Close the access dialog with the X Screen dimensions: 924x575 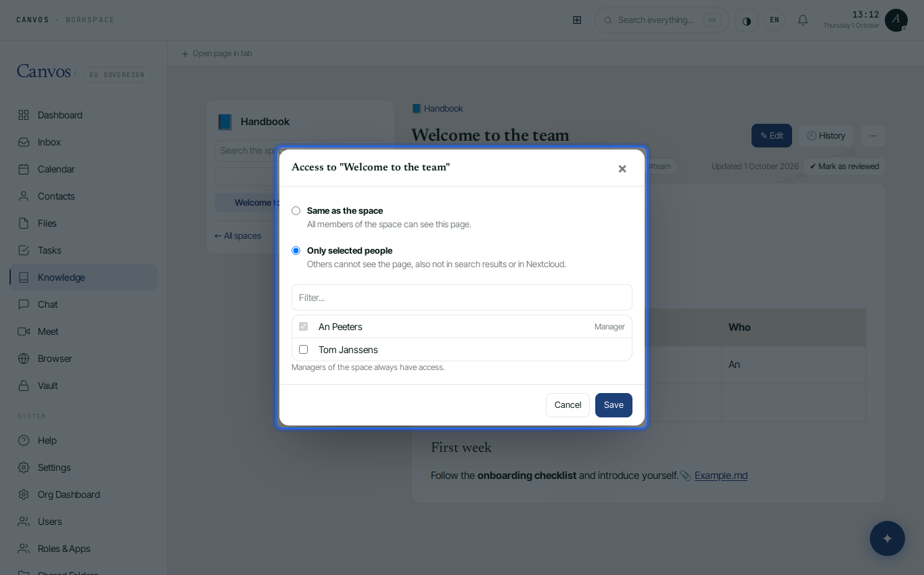[622, 169]
